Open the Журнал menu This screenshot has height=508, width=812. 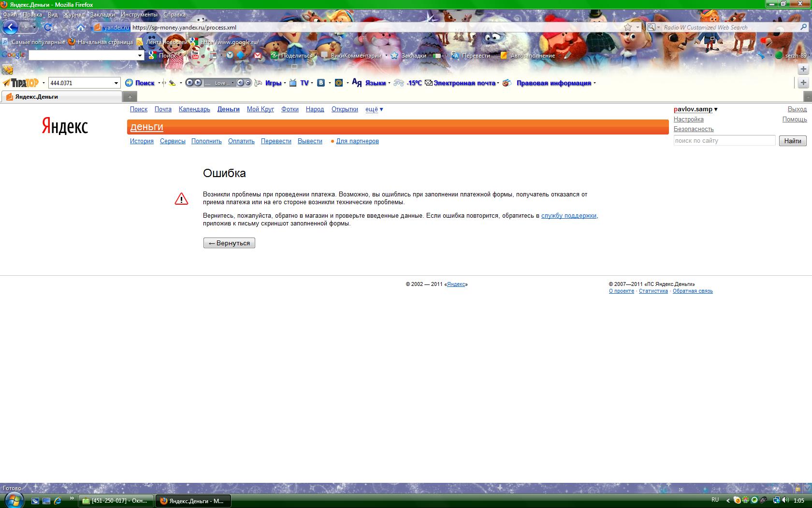point(74,15)
